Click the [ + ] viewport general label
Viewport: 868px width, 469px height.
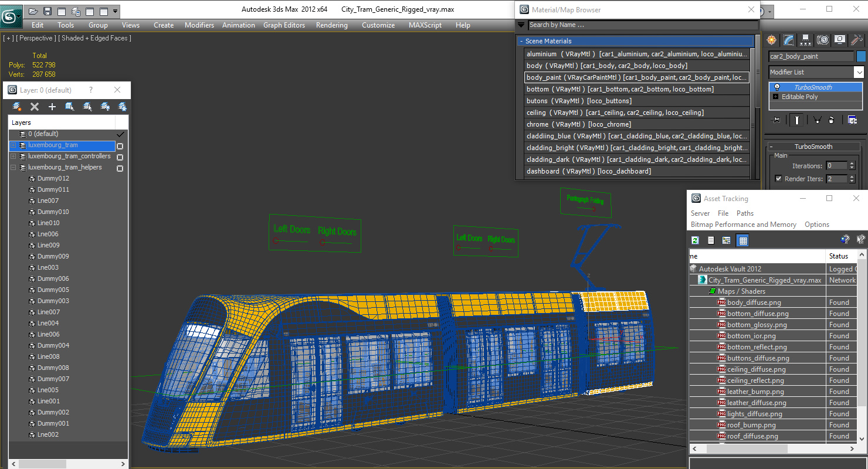point(8,38)
